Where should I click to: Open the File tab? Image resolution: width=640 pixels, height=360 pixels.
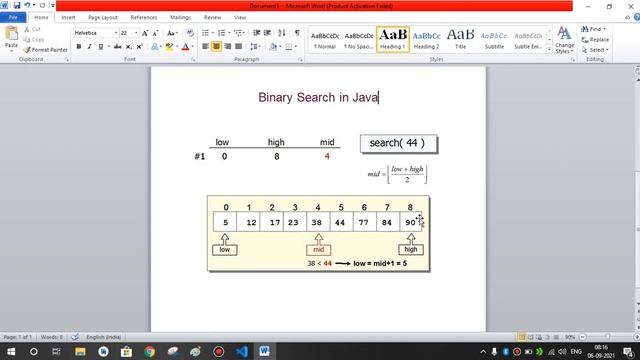pyautogui.click(x=13, y=18)
